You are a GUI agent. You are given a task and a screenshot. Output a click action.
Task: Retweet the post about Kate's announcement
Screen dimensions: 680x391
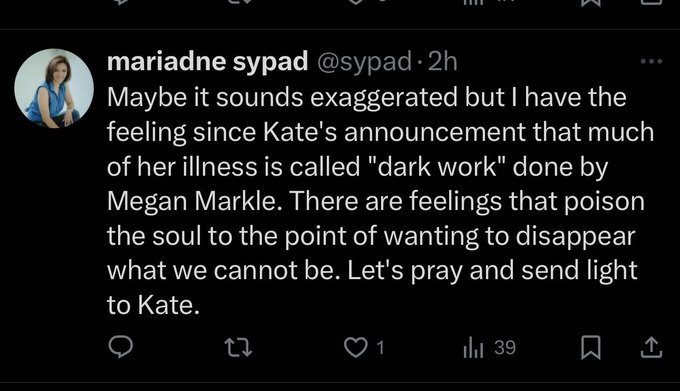point(238,348)
